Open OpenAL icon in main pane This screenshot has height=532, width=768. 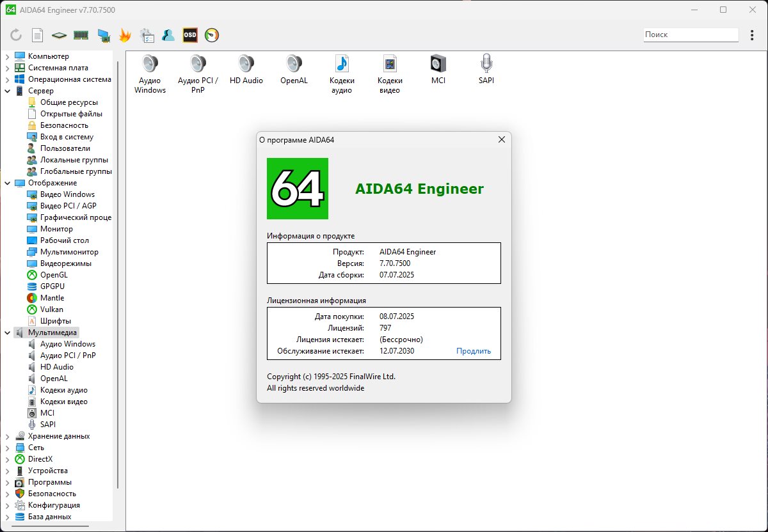point(294,70)
